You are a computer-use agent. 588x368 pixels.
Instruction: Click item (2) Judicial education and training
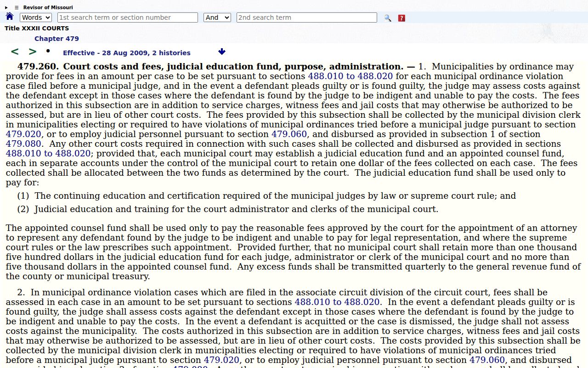click(x=227, y=209)
